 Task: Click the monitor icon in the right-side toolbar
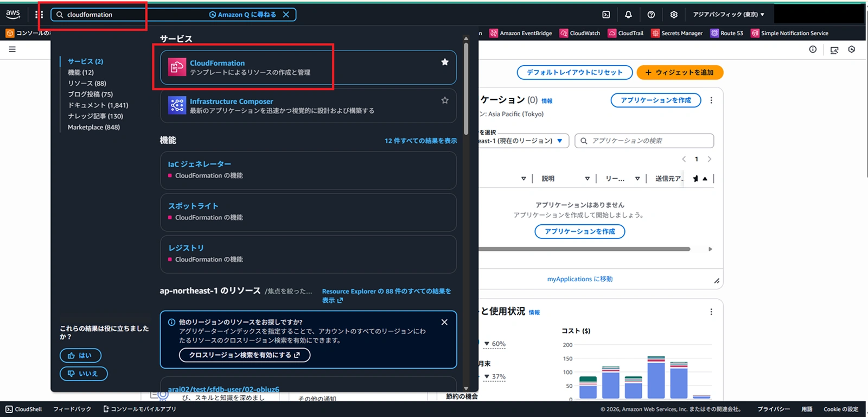[834, 50]
